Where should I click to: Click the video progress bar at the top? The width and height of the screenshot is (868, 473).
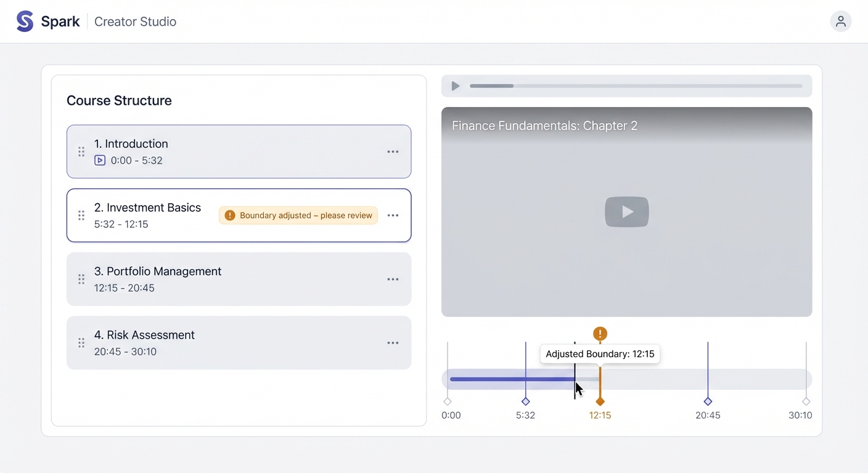click(636, 86)
